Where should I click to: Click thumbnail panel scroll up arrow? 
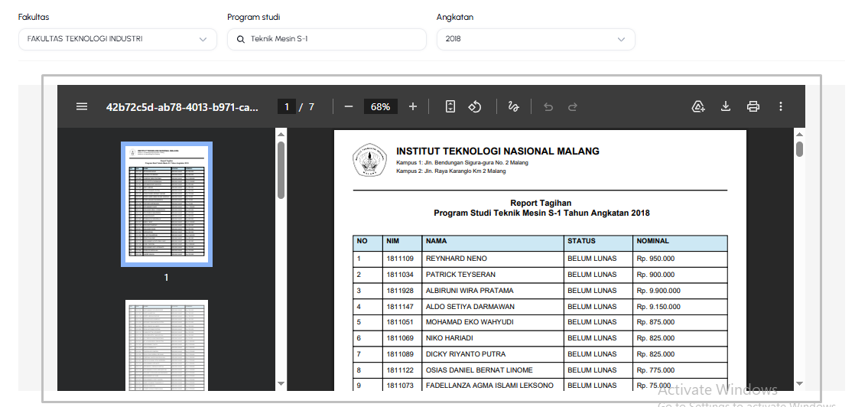pos(281,134)
